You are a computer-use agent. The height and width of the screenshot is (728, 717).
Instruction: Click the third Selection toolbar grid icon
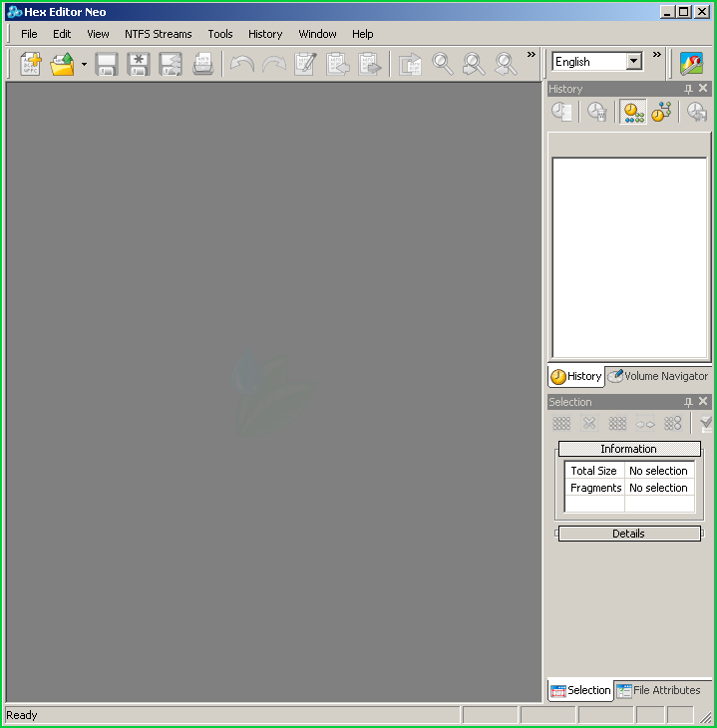[x=617, y=423]
